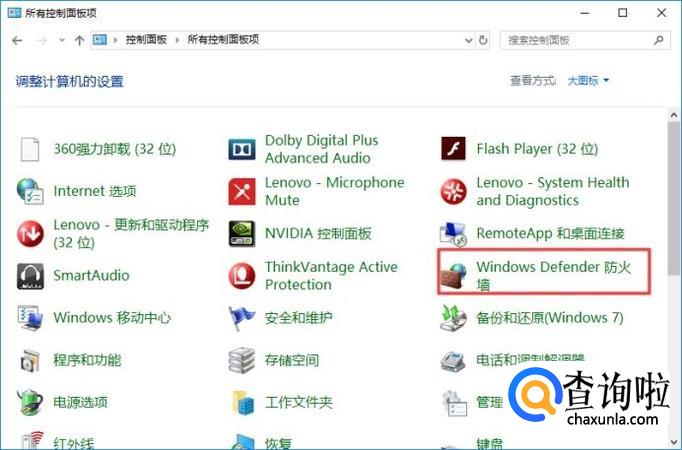Viewport: 682px width, 450px height.
Task: Open the SmartAudio text link
Action: (x=91, y=276)
